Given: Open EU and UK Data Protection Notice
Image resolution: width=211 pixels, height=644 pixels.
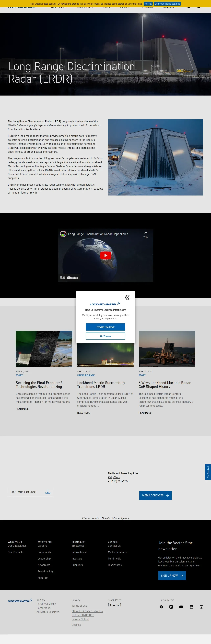Looking at the screenshot, I should (x=87, y=615).
